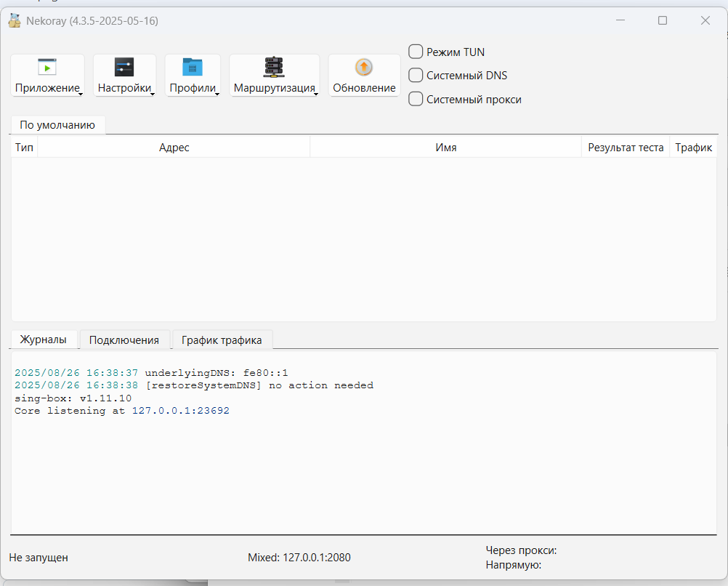
Task: Expand the Приложение dropdown arrow
Action: pos(81,94)
